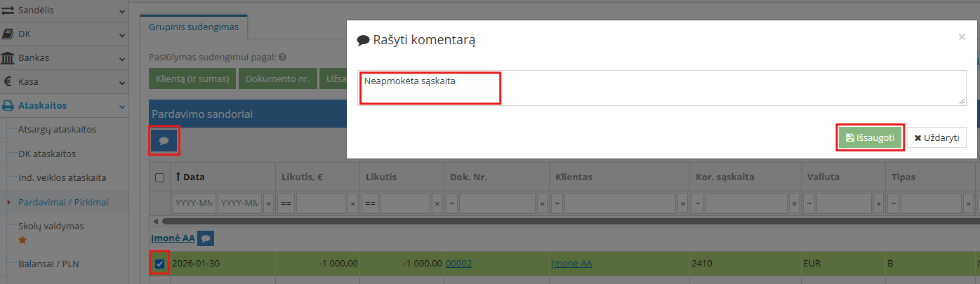Viewport: 980px width, 284px height.
Task: Click the second Data filter date field
Action: click(x=239, y=203)
